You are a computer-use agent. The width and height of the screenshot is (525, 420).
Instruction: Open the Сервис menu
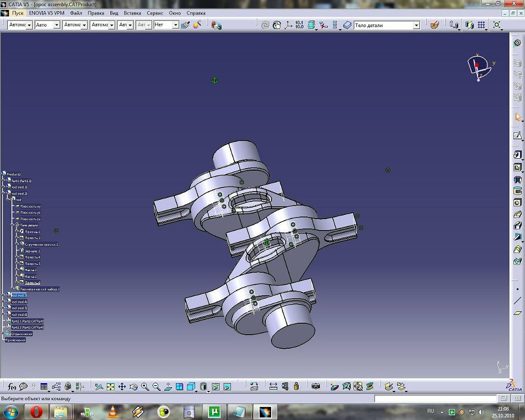pyautogui.click(x=155, y=12)
